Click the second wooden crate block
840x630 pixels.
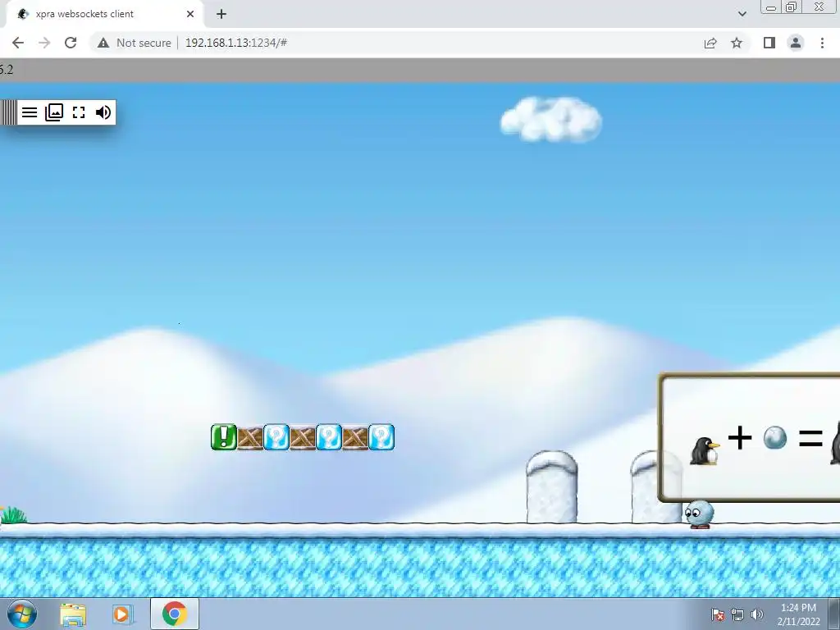click(x=303, y=438)
